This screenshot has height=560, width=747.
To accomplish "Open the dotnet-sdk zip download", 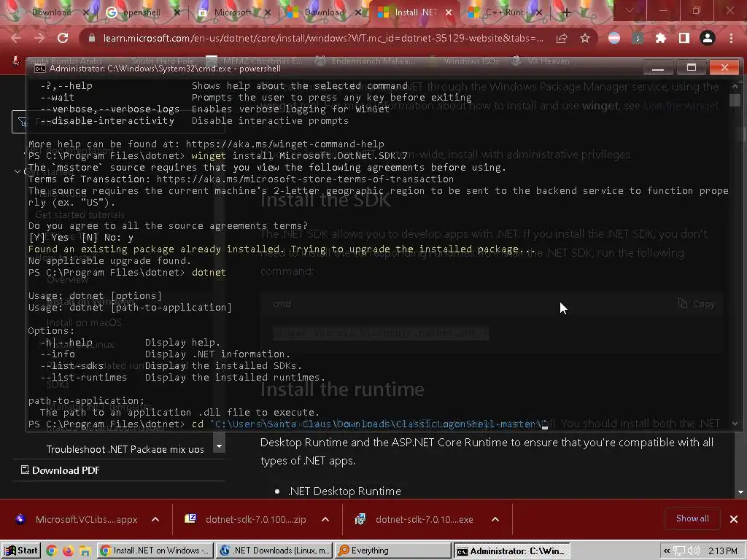I will pyautogui.click(x=246, y=519).
